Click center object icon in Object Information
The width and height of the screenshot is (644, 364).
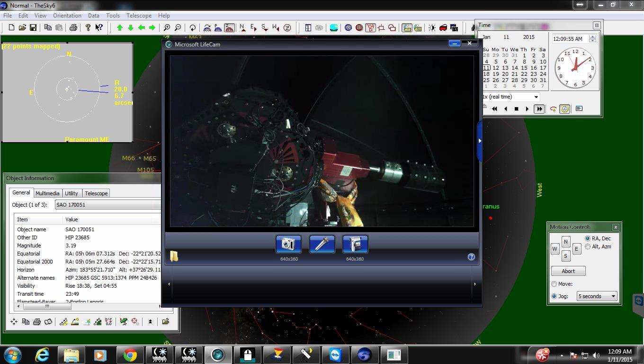tap(14, 322)
